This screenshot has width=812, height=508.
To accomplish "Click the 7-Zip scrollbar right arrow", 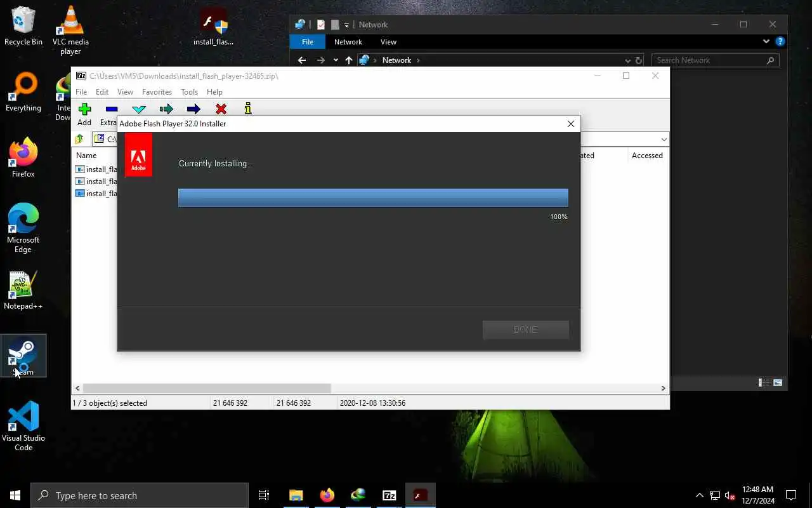I will point(664,388).
